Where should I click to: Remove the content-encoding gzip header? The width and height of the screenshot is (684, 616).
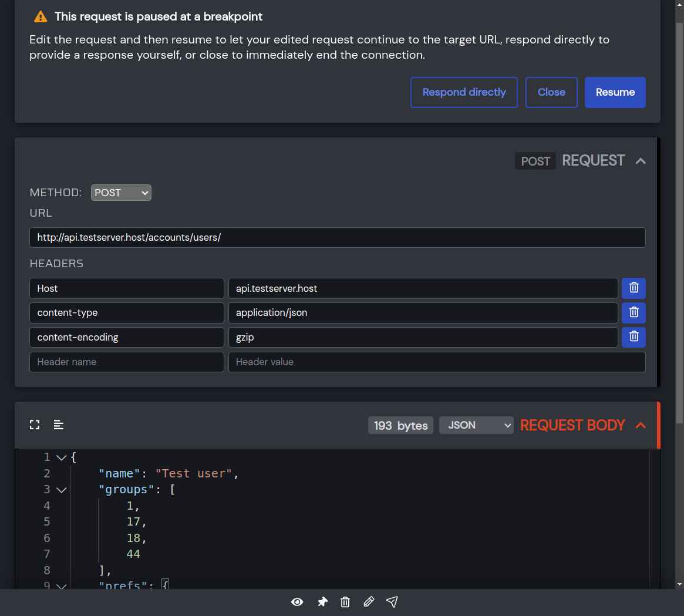634,337
